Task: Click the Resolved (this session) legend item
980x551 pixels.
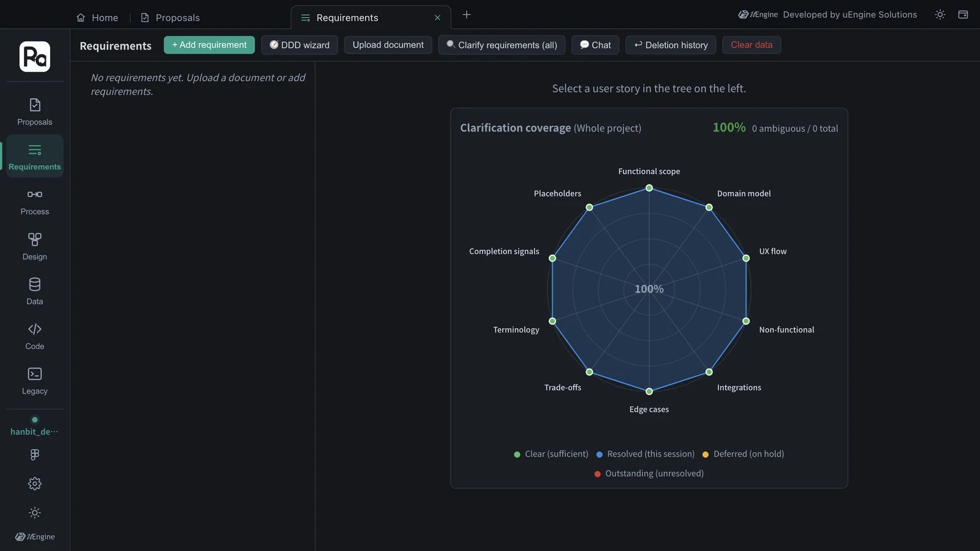Action: (646, 454)
